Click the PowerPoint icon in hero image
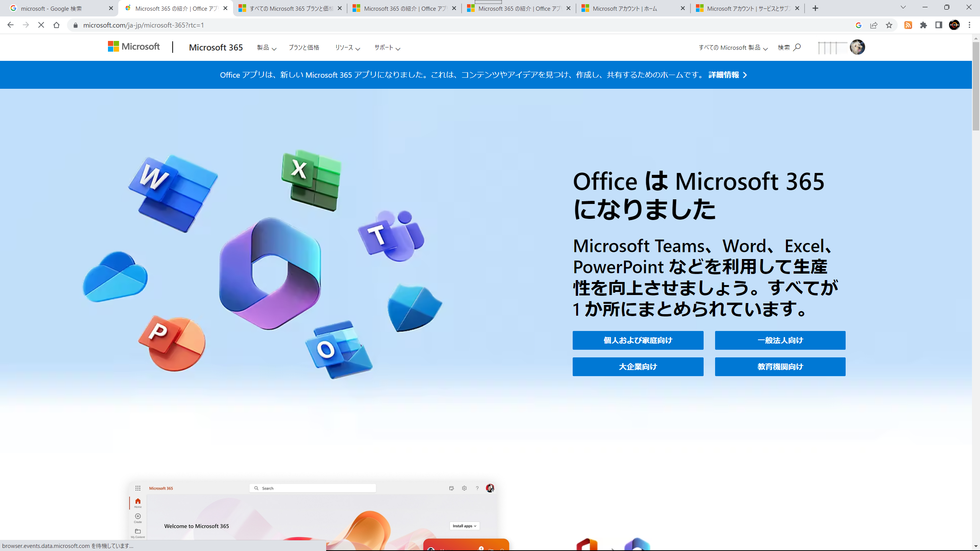Viewport: 980px width, 551px height. (172, 343)
